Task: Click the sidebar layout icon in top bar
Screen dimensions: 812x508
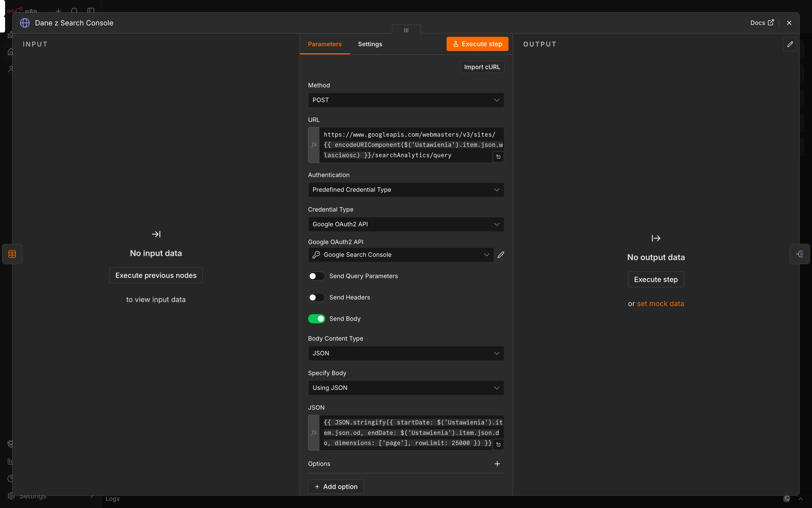Action: coord(91,11)
